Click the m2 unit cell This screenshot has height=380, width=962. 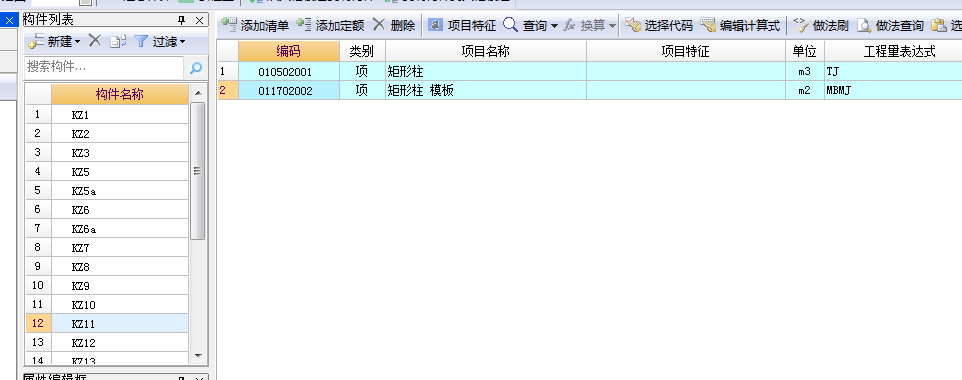coord(804,90)
